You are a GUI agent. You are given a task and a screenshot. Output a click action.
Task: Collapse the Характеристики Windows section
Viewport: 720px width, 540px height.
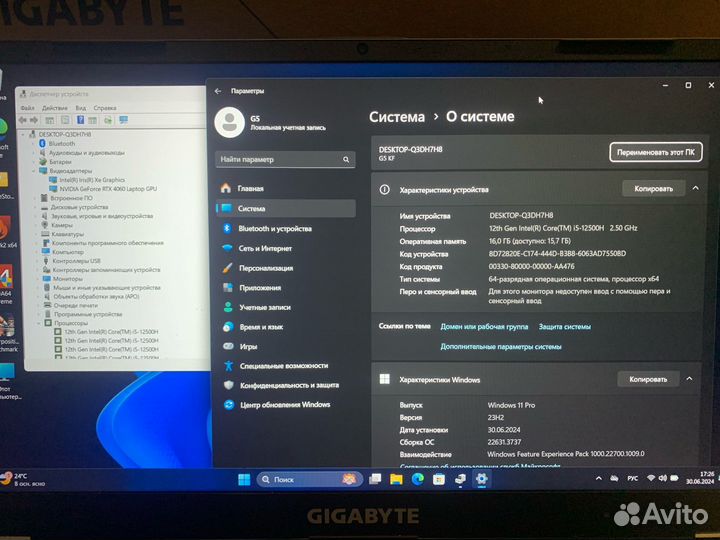point(689,379)
